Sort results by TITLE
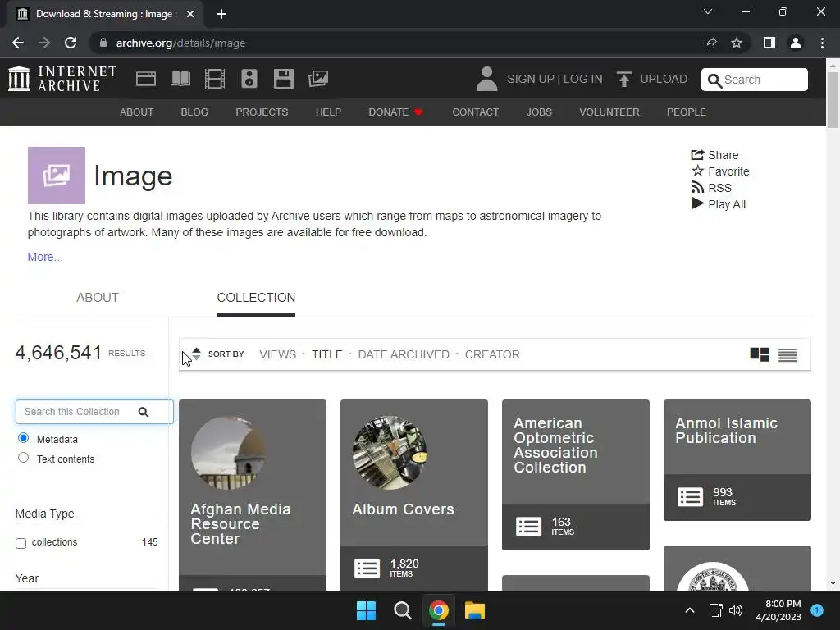840x630 pixels. tap(326, 354)
